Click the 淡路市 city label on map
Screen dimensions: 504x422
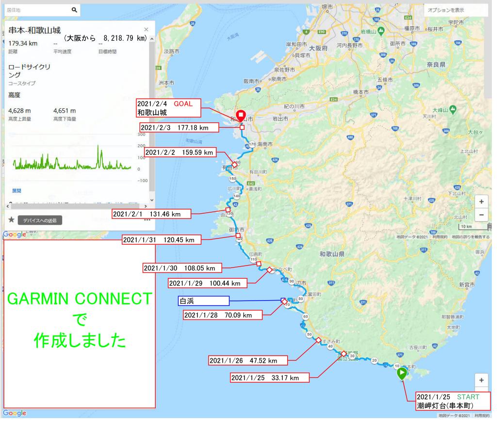[x=172, y=51]
